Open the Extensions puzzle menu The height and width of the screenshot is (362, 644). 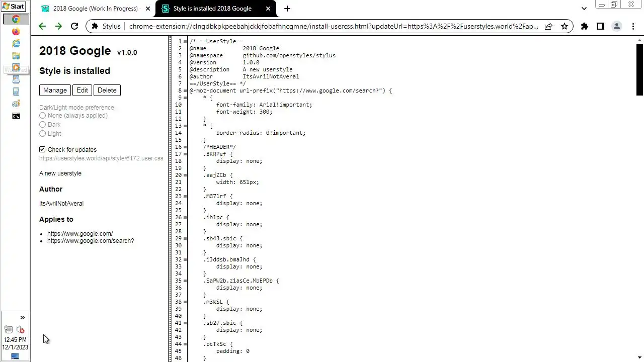(585, 26)
